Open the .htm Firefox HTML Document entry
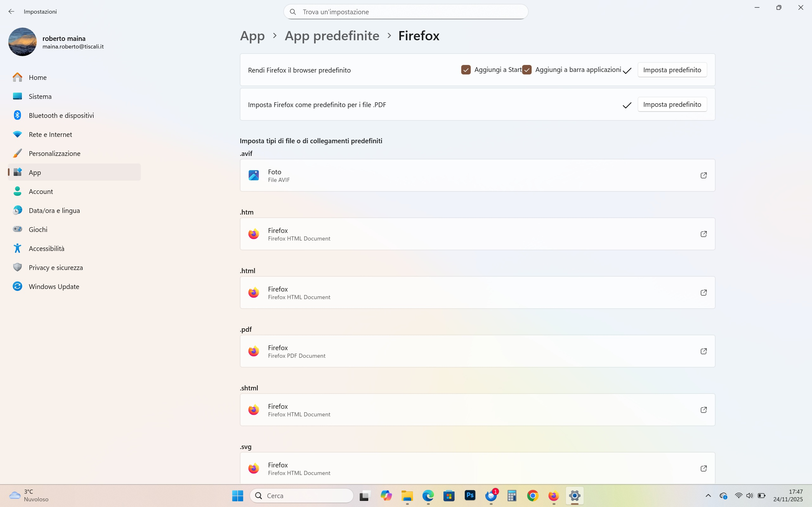Image resolution: width=812 pixels, height=507 pixels. [477, 234]
